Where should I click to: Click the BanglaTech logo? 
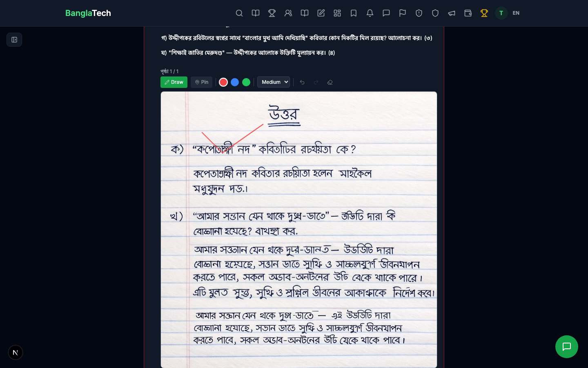pyautogui.click(x=88, y=13)
